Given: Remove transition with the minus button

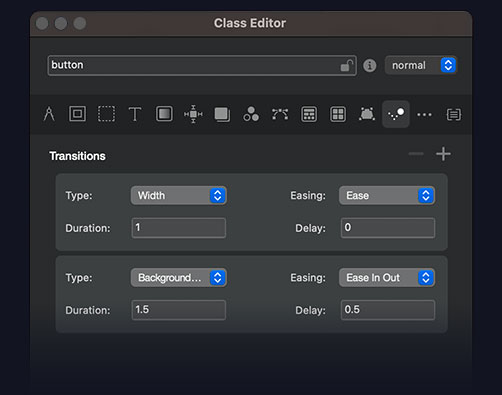Looking at the screenshot, I should 416,154.
